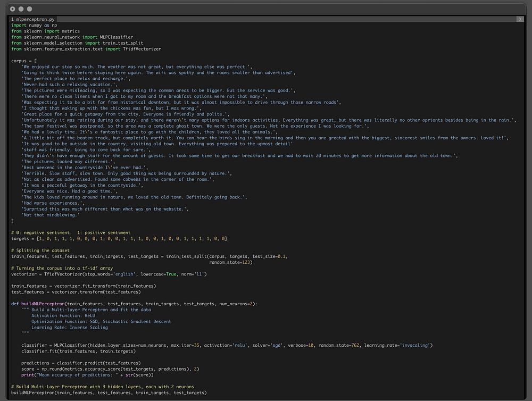This screenshot has width=532, height=401.
Task: Click the 'Not that mindblowing.' line
Action: 51,215
